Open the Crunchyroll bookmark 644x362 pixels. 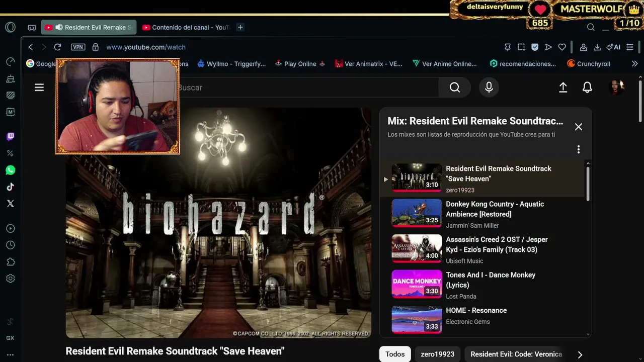[589, 64]
